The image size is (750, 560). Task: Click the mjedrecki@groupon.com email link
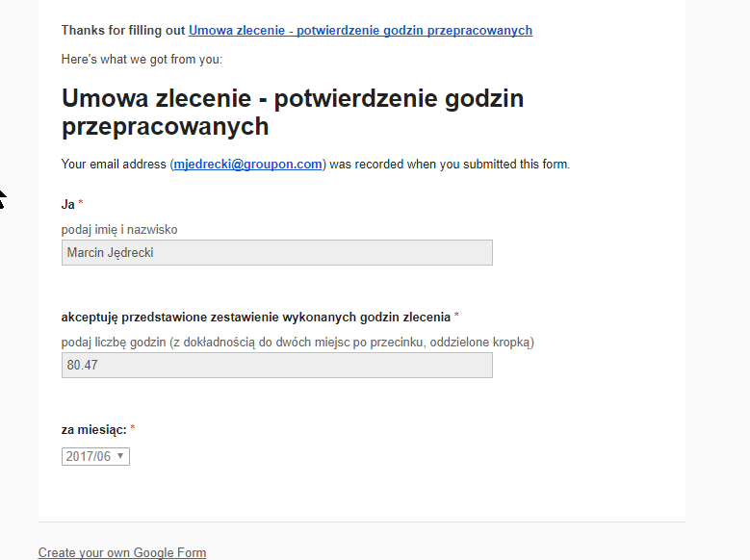(x=247, y=165)
